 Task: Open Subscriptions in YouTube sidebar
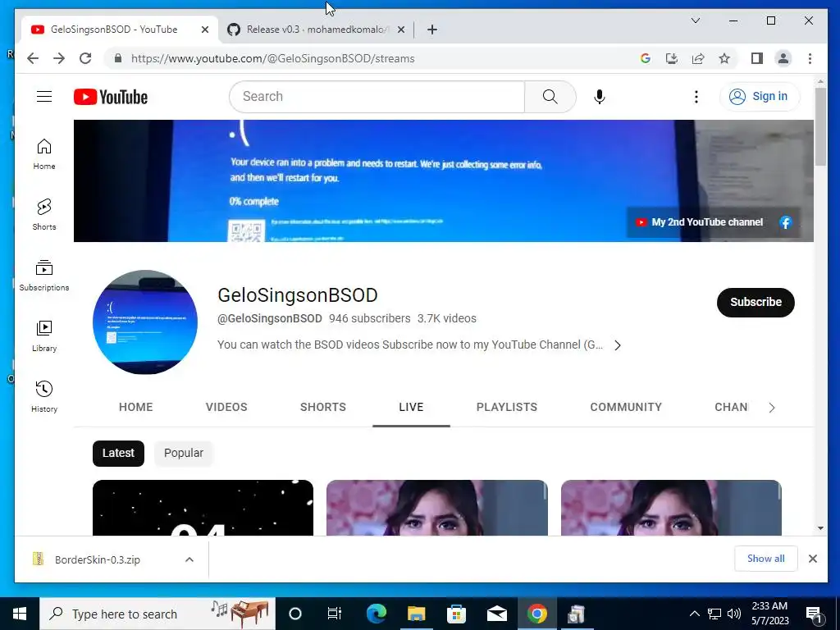coord(44,276)
